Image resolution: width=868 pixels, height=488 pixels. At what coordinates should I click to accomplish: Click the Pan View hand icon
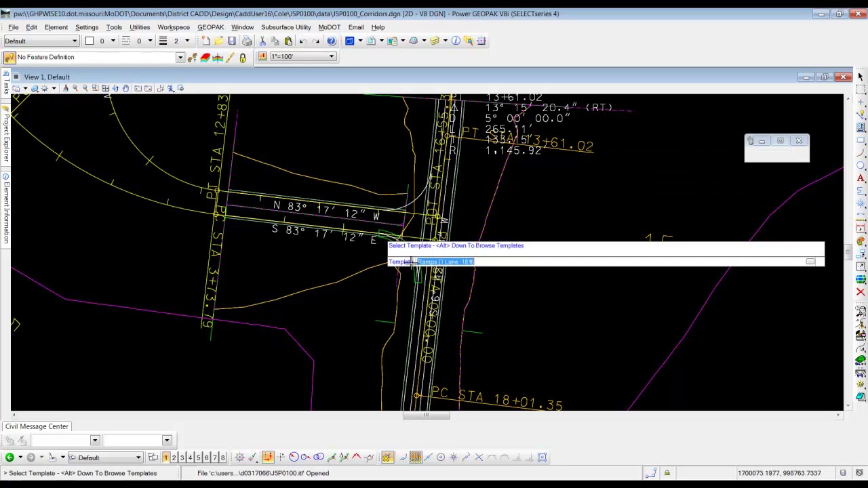coord(125,88)
